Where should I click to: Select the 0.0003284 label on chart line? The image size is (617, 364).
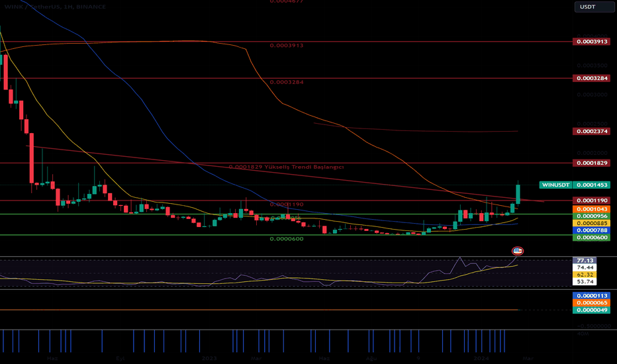tap(287, 82)
